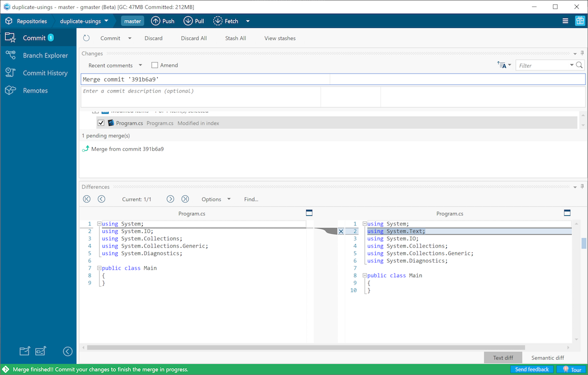Pull changes with the Pull button
The height and width of the screenshot is (375, 588).
pyautogui.click(x=194, y=21)
